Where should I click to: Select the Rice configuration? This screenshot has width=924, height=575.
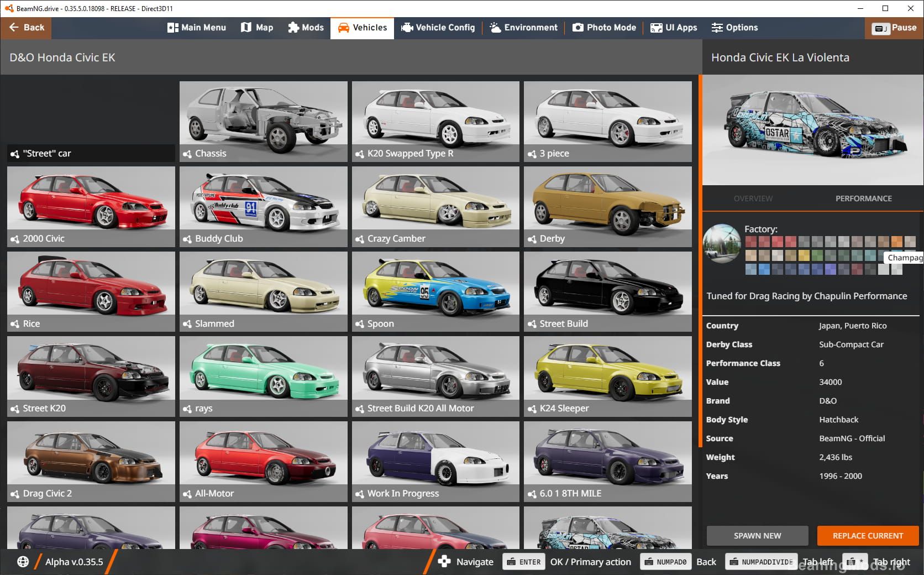click(91, 292)
